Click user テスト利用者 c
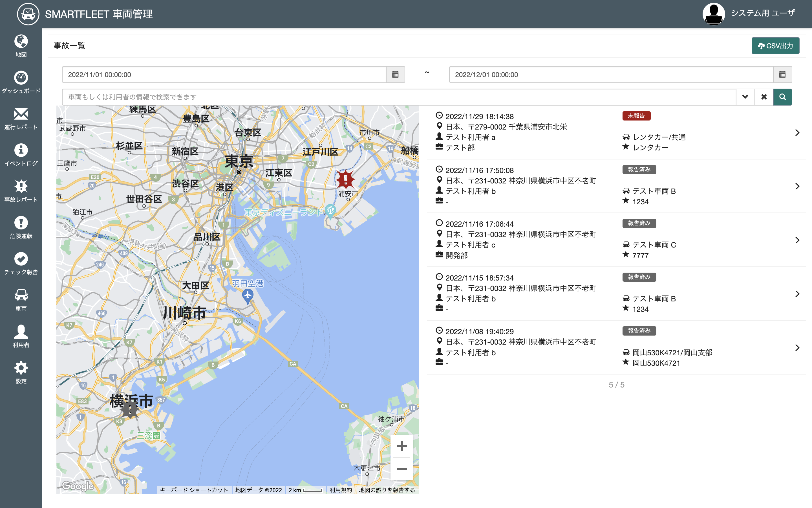This screenshot has height=508, width=812. coord(470,245)
